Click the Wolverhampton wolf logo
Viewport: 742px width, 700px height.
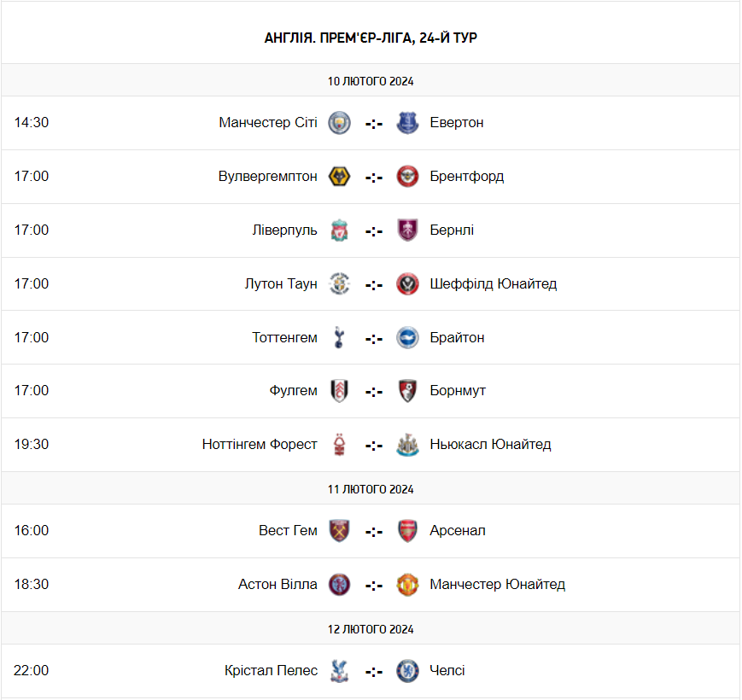tap(340, 177)
